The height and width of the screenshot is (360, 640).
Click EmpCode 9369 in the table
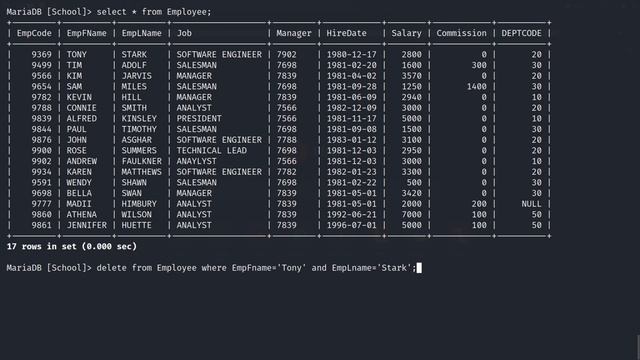point(42,54)
